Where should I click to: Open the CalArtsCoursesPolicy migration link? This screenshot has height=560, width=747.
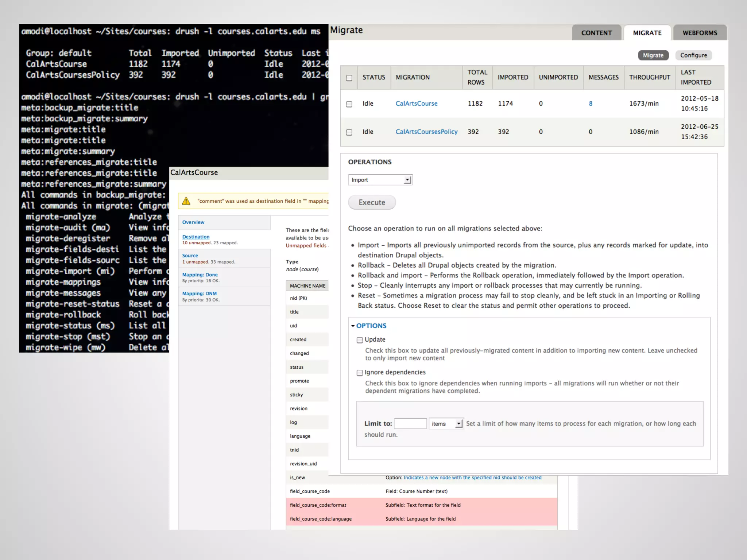426,132
